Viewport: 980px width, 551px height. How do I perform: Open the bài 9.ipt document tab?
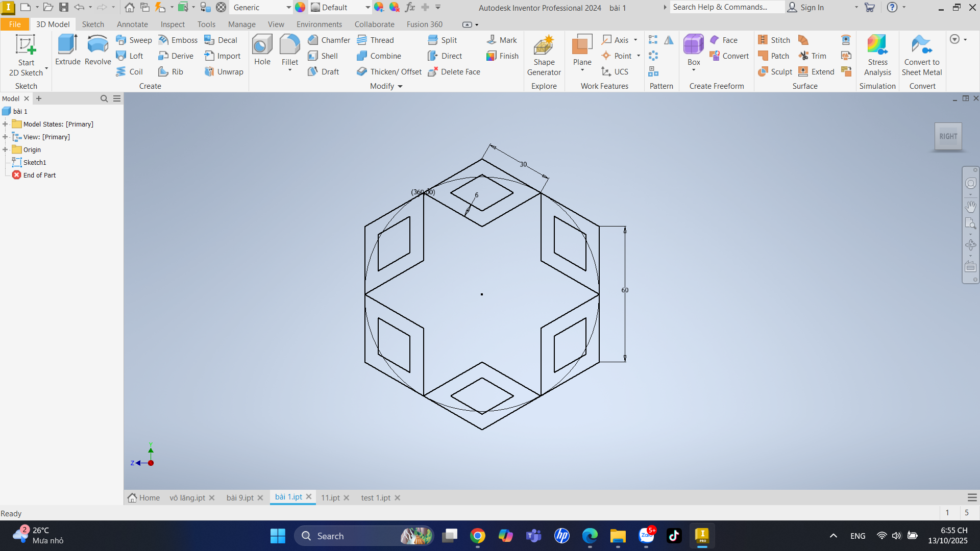[x=240, y=498]
